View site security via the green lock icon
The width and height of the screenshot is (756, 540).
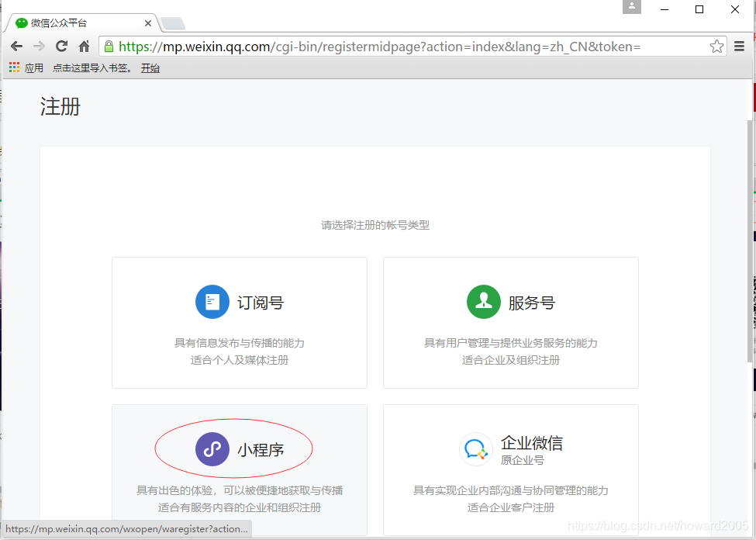109,47
